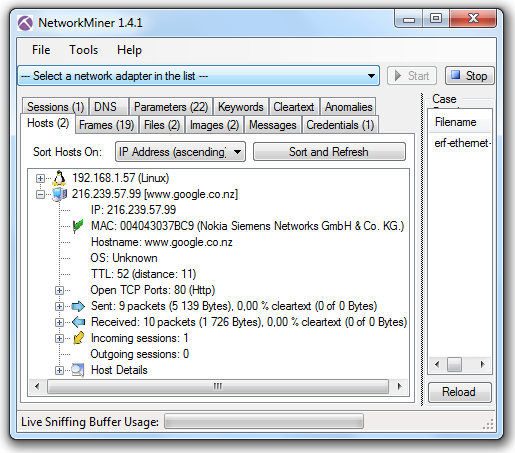Select the Open TCP Ports: 80 (Http) row

[153, 290]
